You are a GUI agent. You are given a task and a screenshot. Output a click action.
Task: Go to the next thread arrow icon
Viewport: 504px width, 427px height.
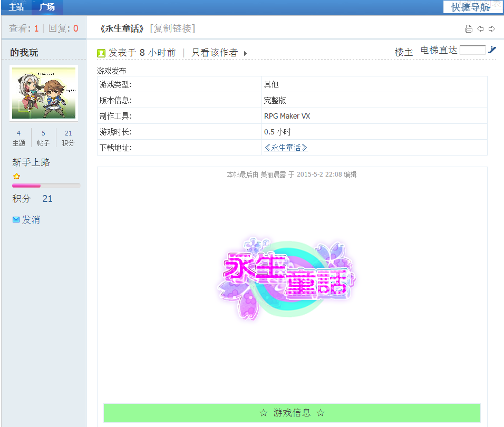coord(492,29)
